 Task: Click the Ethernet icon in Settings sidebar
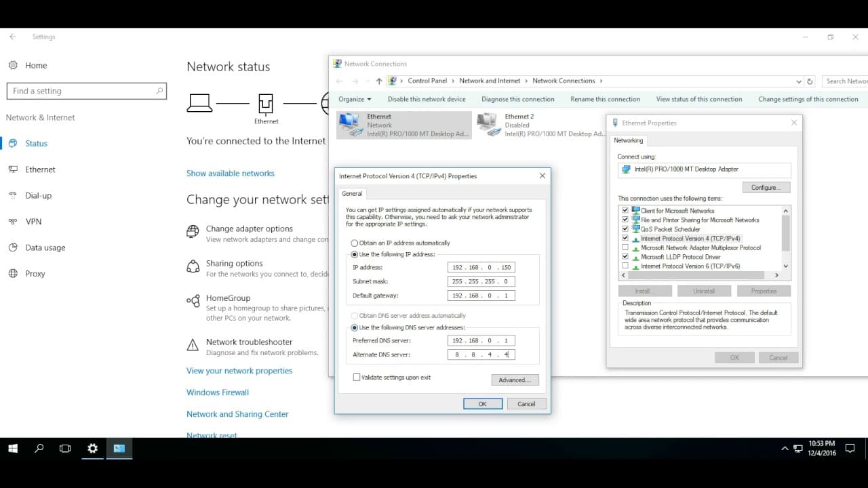point(13,169)
